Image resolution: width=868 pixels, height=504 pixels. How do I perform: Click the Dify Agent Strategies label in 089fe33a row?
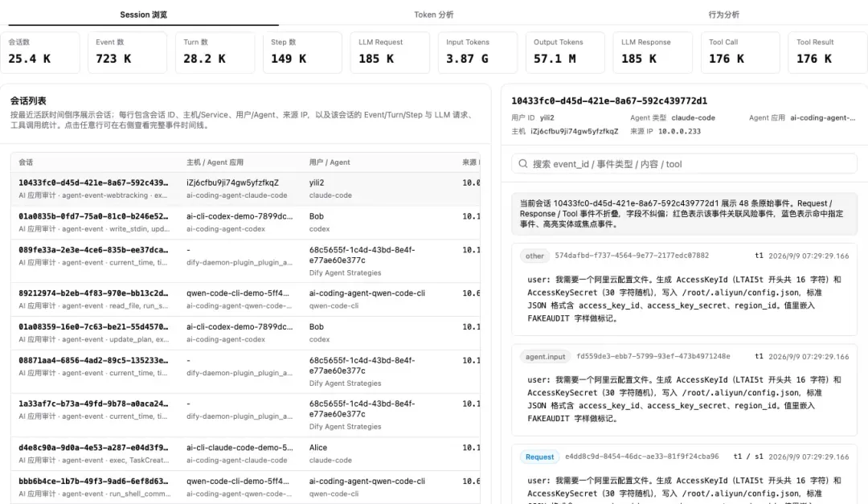coord(345,273)
